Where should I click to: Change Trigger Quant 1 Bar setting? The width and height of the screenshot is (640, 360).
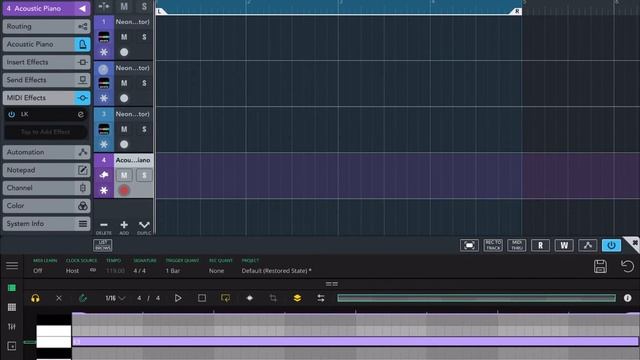pyautogui.click(x=173, y=271)
